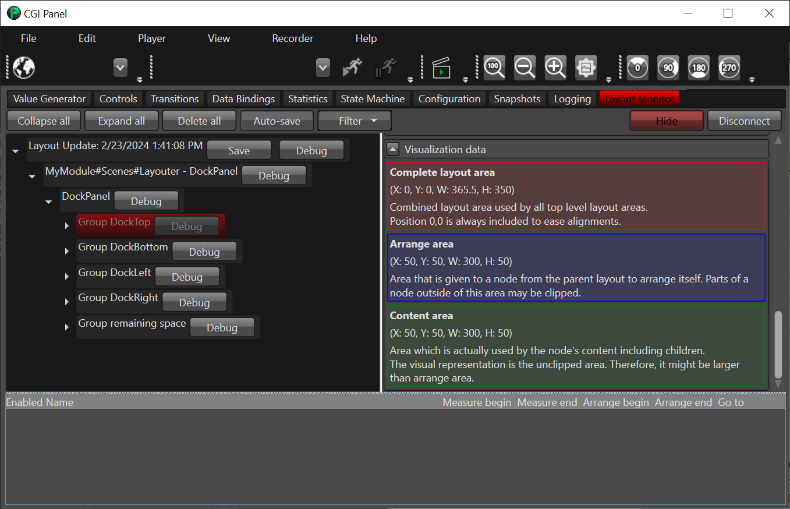Click the visualization panel vertical scrollbar

tap(778, 345)
